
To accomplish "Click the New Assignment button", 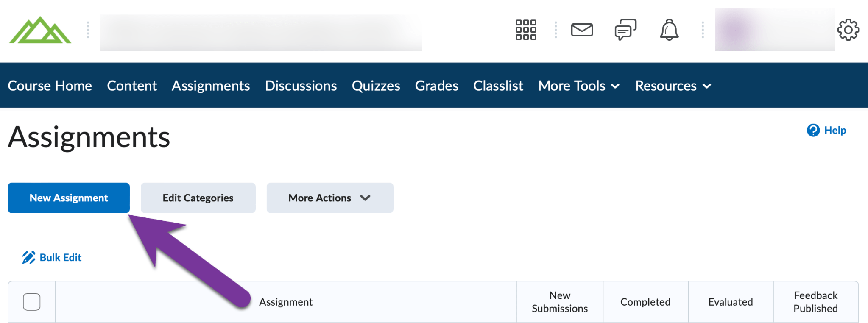I will [x=68, y=198].
